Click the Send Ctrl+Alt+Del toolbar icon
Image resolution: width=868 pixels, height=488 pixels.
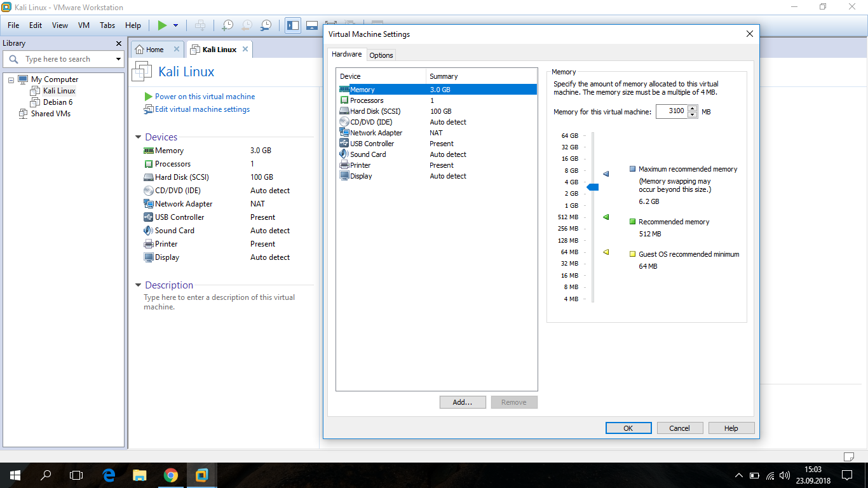pos(200,25)
